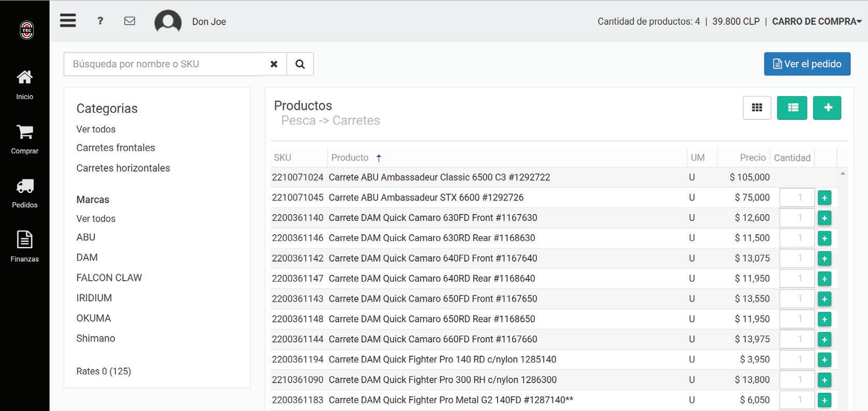
Task: Sort by Producto column arrow
Action: pyautogui.click(x=379, y=158)
